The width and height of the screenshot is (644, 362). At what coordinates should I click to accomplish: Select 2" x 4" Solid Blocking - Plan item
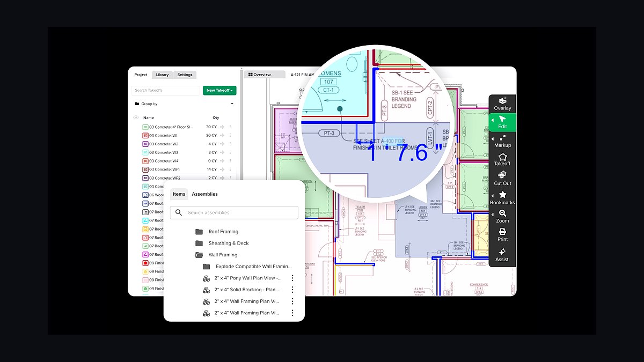(248, 290)
